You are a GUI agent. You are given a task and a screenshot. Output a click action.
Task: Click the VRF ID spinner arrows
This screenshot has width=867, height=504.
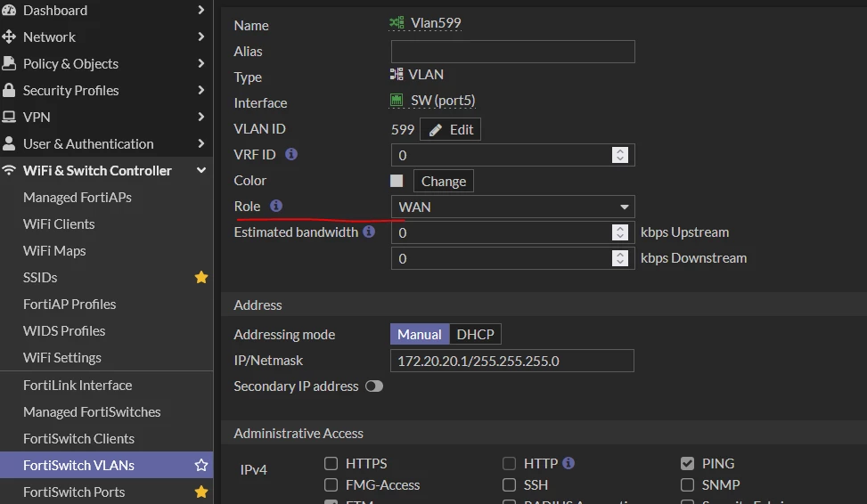pyautogui.click(x=620, y=155)
